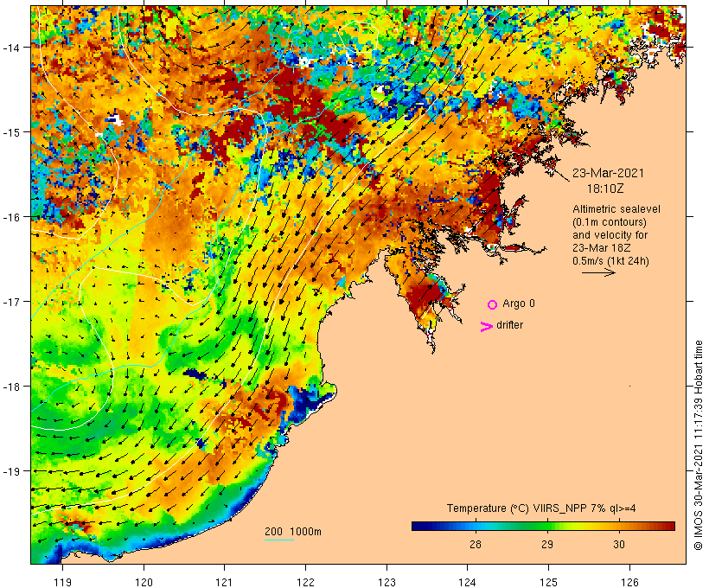Viewport: 709px width, 588px height.
Task: Click the -19 latitude axis label
Action: 11,471
